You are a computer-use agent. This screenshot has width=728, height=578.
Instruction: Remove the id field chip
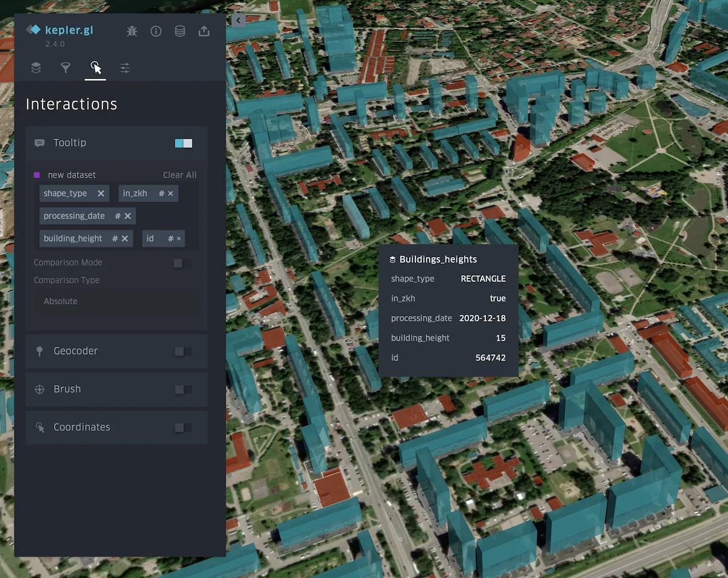[178, 238]
